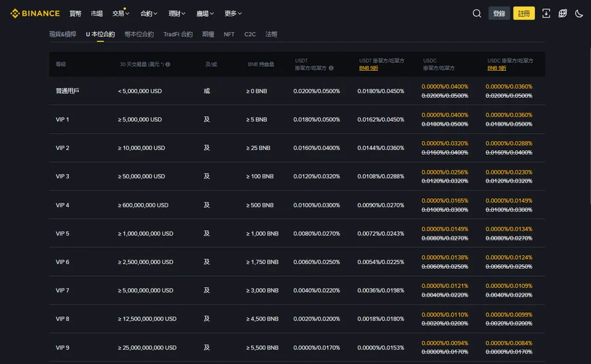This screenshot has width=591, height=364.
Task: Expand the 理財 dropdown menu
Action: click(177, 14)
